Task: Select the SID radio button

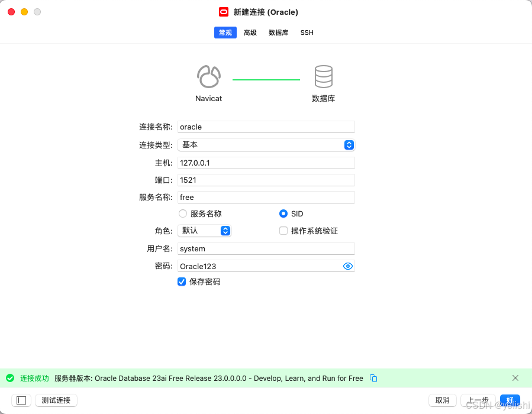Action: (283, 214)
